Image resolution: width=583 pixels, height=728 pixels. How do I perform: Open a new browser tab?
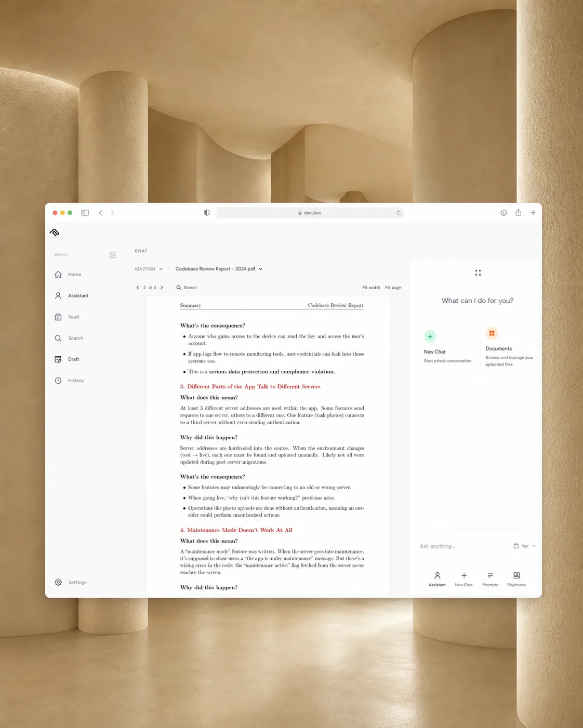point(533,213)
